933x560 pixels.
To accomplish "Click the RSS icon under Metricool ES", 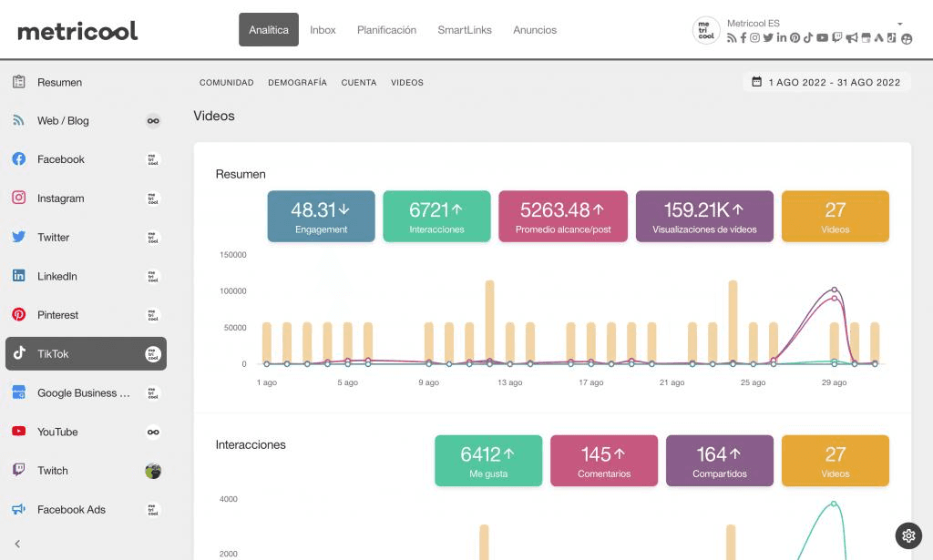I will coord(732,38).
